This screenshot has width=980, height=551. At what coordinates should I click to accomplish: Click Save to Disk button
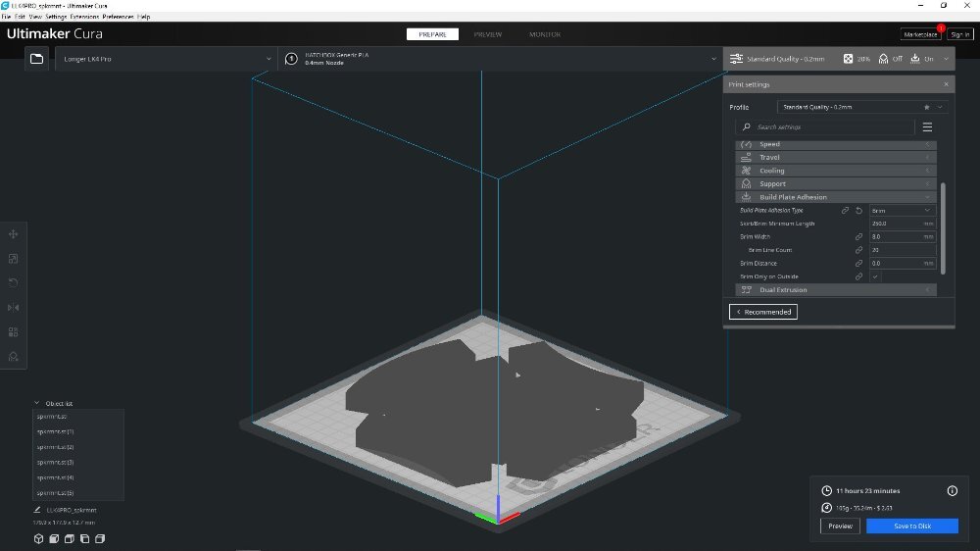(x=911, y=526)
